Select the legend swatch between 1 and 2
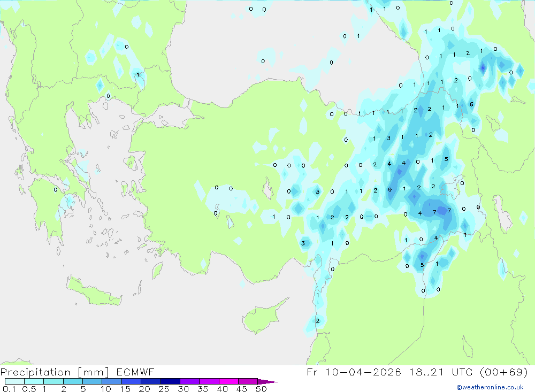 pos(53,381)
